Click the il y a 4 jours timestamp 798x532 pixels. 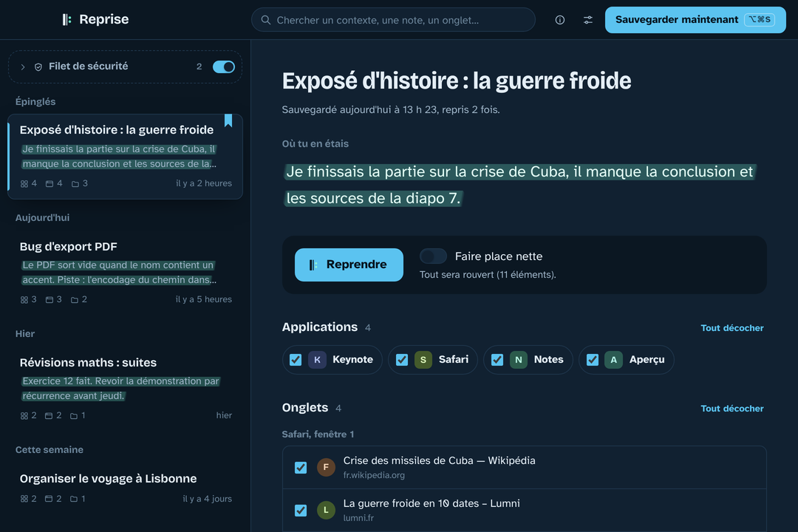coord(207,499)
